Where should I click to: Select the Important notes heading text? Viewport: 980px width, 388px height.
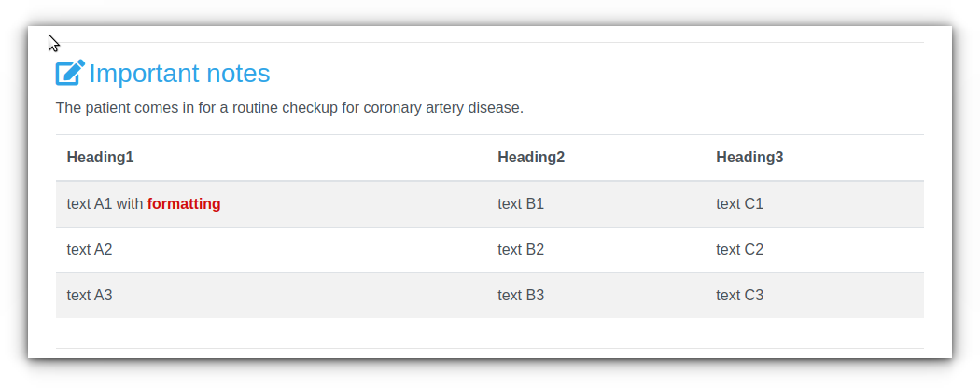click(x=179, y=73)
